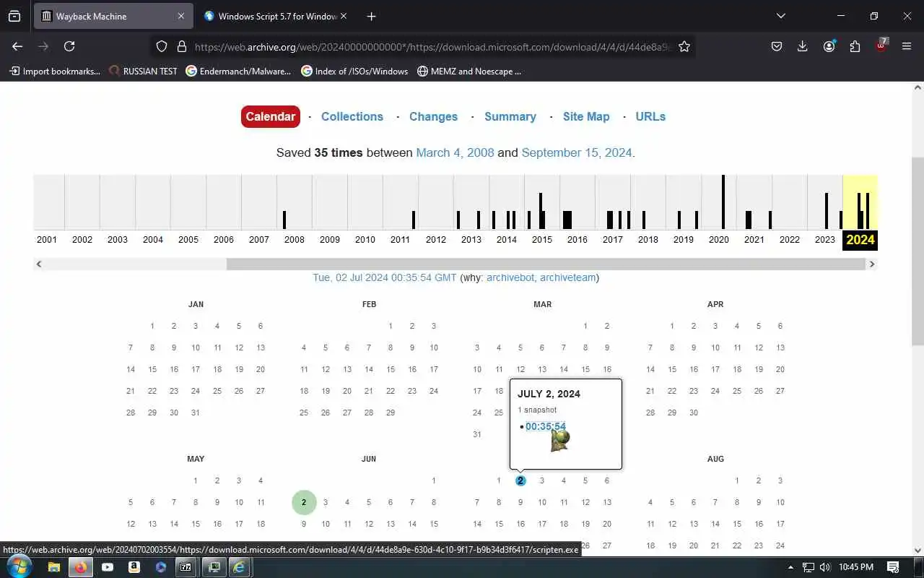Open the archivebot collection link
Image resolution: width=924 pixels, height=578 pixels.
[510, 277]
